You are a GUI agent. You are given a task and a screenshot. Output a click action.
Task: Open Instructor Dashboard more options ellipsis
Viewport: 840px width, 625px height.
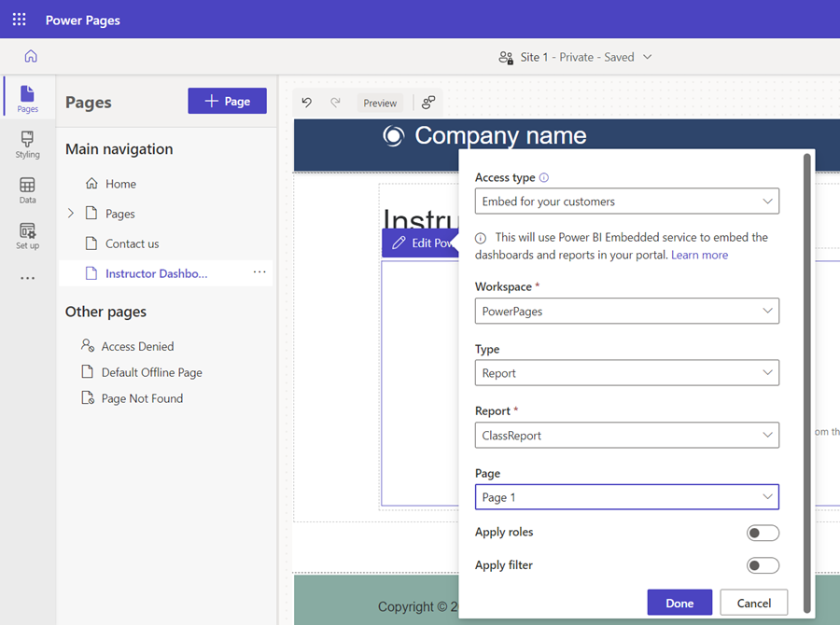coord(259,272)
